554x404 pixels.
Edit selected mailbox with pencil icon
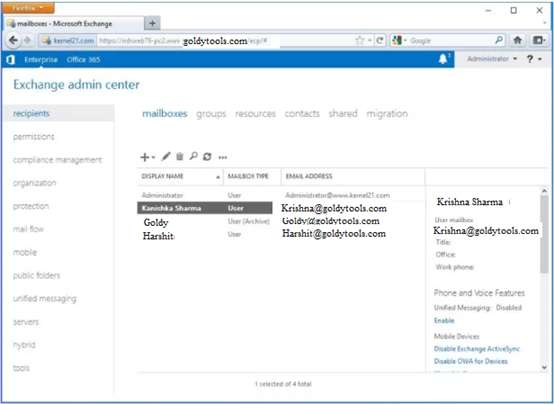coord(166,157)
